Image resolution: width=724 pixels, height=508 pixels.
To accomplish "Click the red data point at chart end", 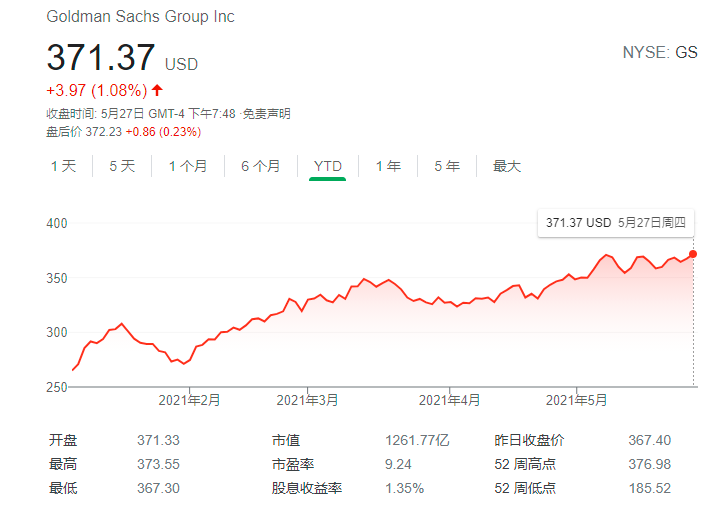I will 693,254.
